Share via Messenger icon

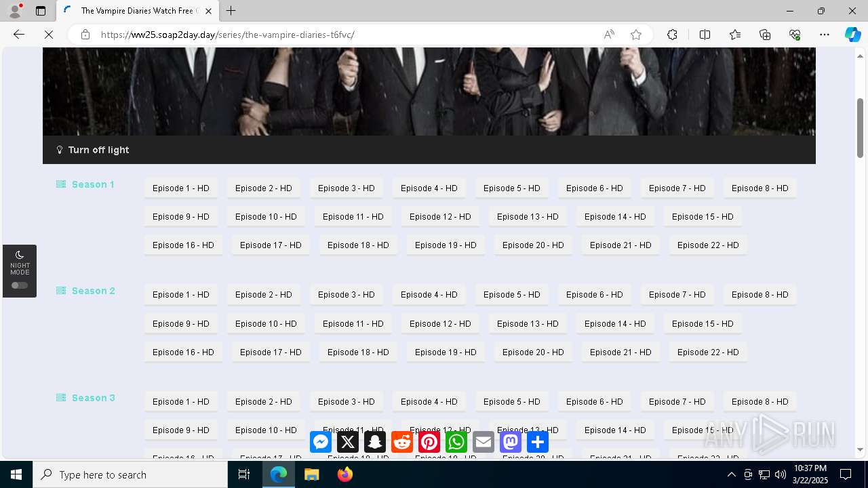(x=321, y=443)
